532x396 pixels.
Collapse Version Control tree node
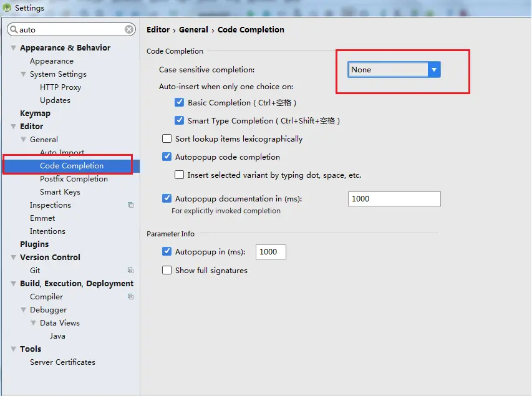[x=13, y=257]
